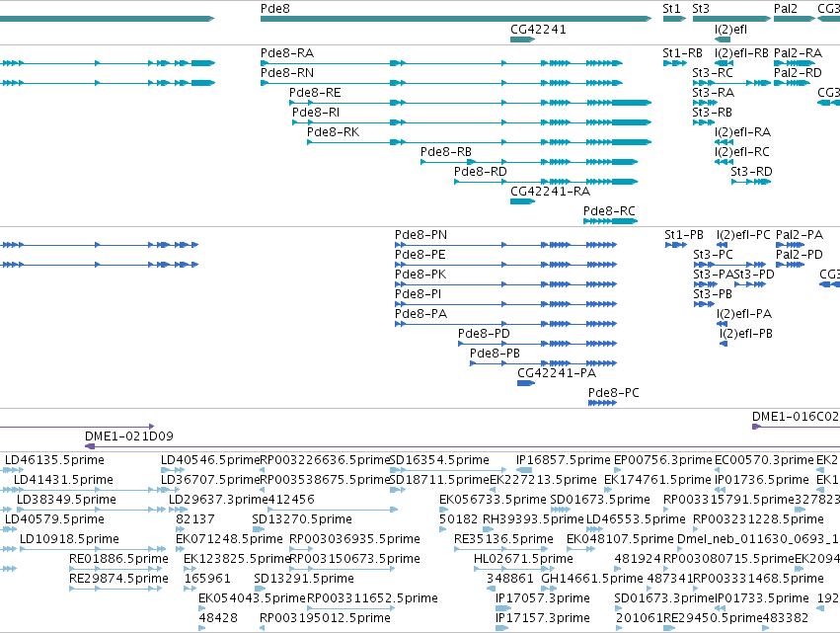Select protein Pde8-PI
Image resolution: width=840 pixels, height=633 pixels.
pyautogui.click(x=505, y=304)
